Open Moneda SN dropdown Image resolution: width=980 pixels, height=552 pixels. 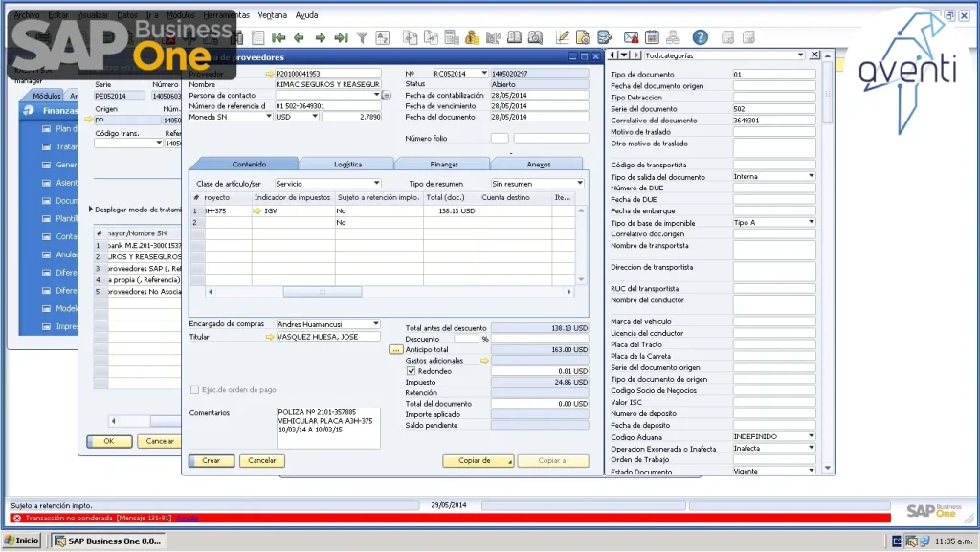[269, 117]
